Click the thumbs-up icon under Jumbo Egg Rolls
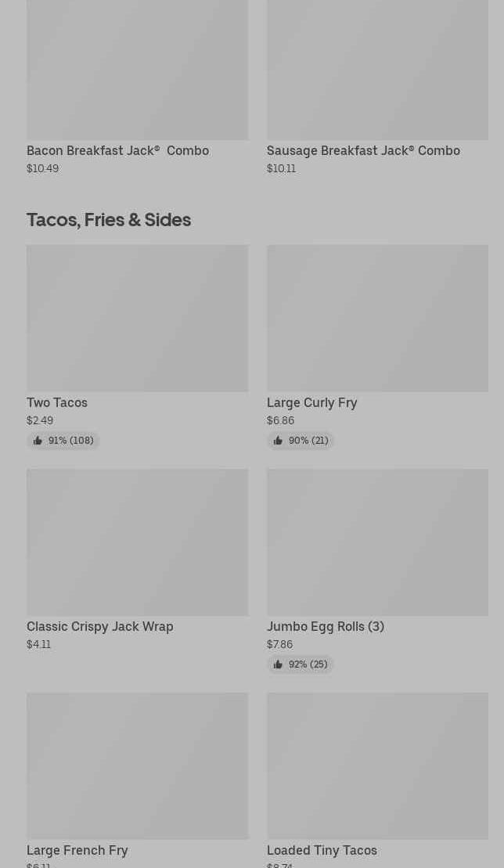The width and height of the screenshot is (504, 868). click(x=278, y=665)
